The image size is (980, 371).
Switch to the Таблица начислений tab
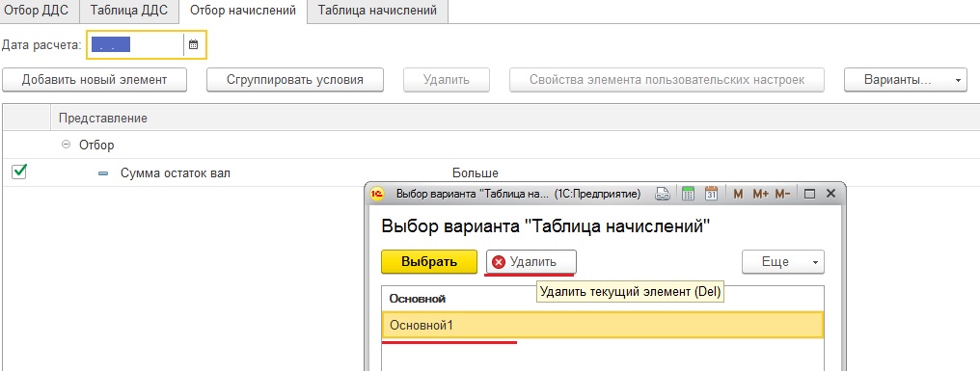point(377,12)
